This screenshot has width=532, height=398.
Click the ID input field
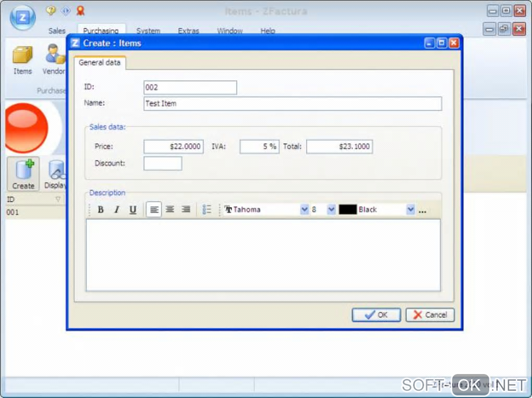tap(190, 88)
